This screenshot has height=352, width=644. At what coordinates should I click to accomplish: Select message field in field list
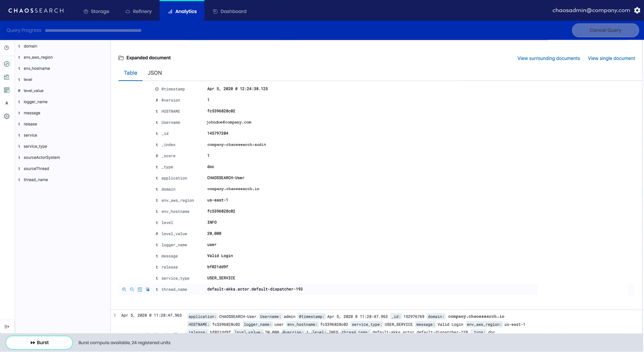coord(32,113)
